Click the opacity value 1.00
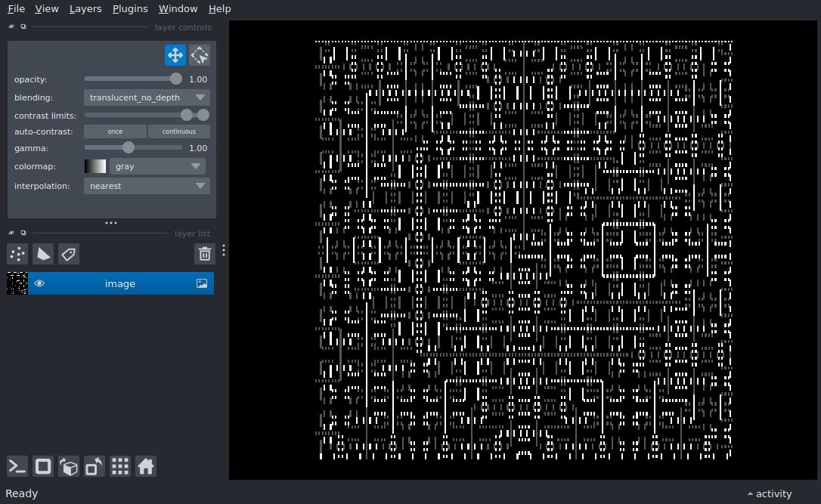This screenshot has height=504, width=821. point(198,79)
